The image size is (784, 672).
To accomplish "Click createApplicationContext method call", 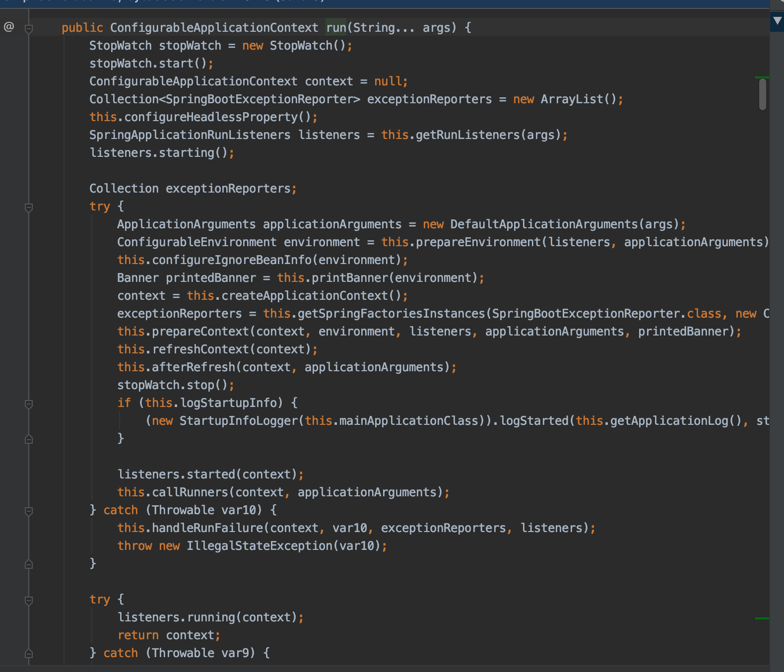I will 304,296.
